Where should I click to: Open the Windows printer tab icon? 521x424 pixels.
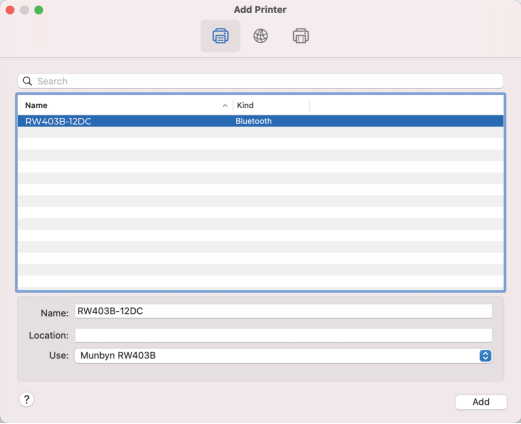301,36
